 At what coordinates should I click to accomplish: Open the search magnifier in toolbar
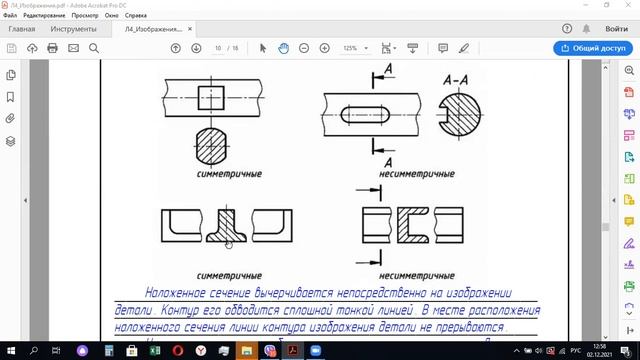94,48
